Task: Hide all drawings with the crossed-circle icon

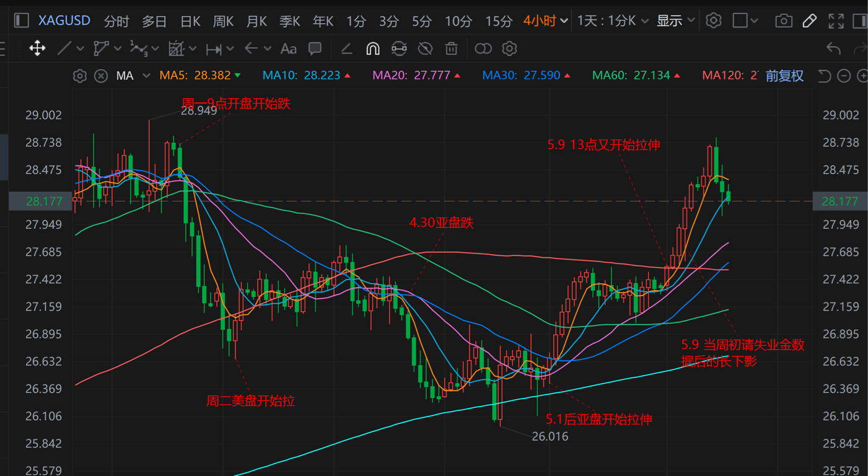Action: (x=425, y=48)
